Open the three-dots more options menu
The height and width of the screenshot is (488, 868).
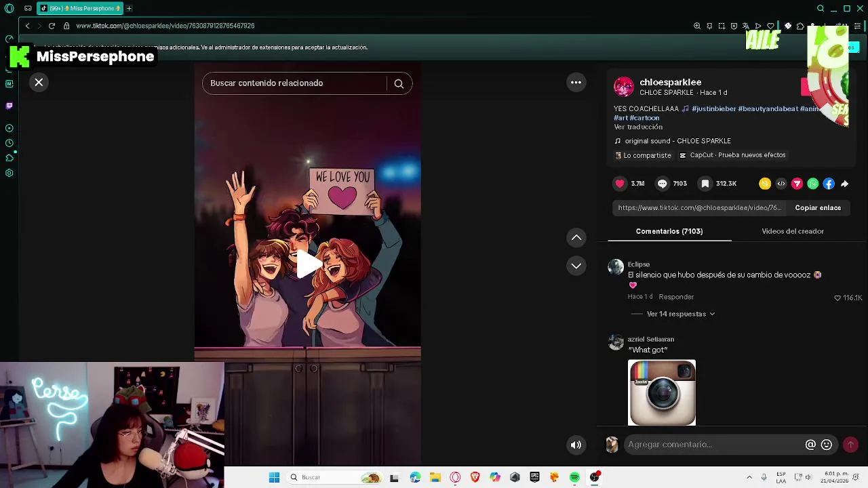click(x=576, y=82)
